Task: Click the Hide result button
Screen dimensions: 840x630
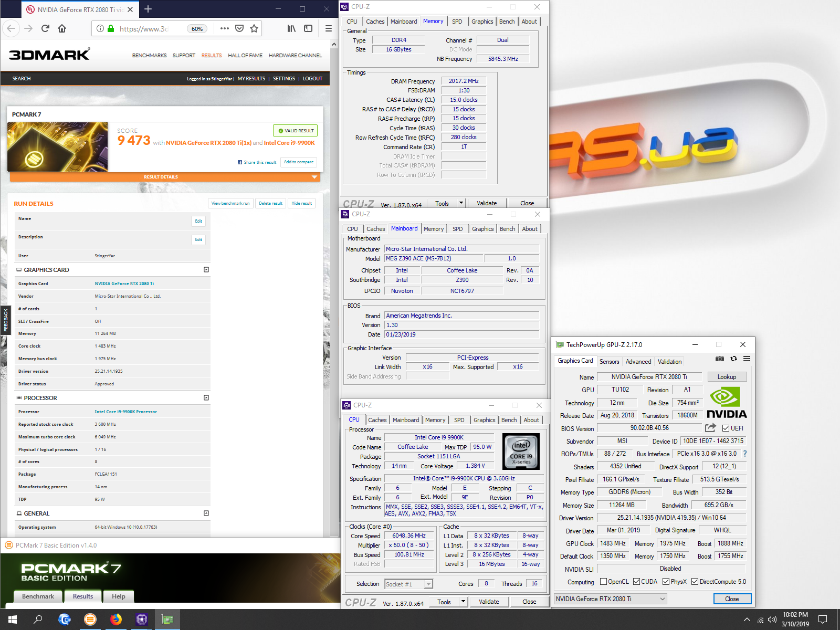Action: (x=301, y=203)
